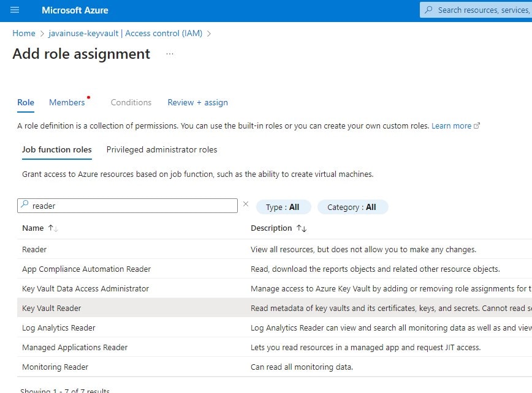The height and width of the screenshot is (393, 532).
Task: Open the Conditions tab
Action: (131, 102)
